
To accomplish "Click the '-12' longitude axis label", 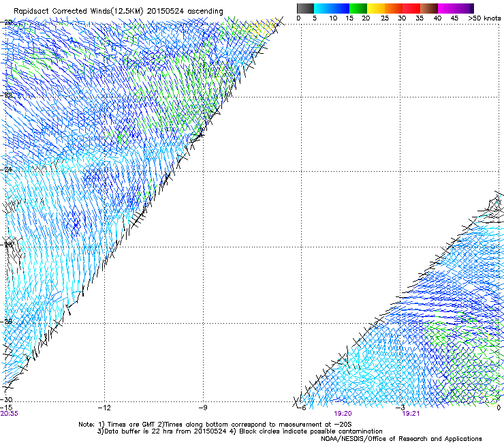I will [x=104, y=408].
